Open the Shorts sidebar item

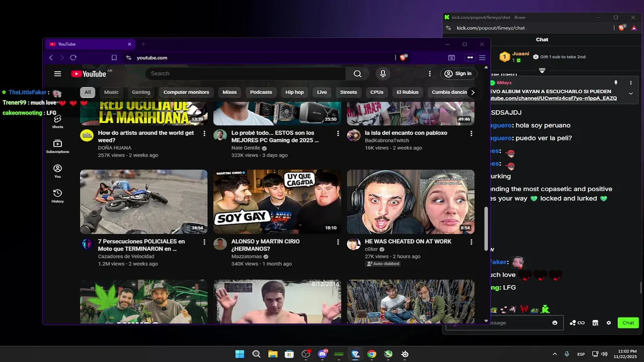(57, 121)
